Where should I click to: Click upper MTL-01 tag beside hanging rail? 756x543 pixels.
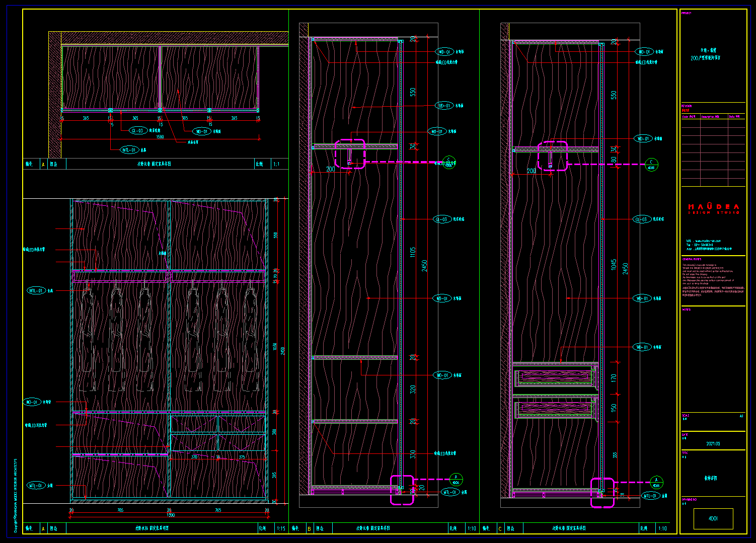pos(36,290)
